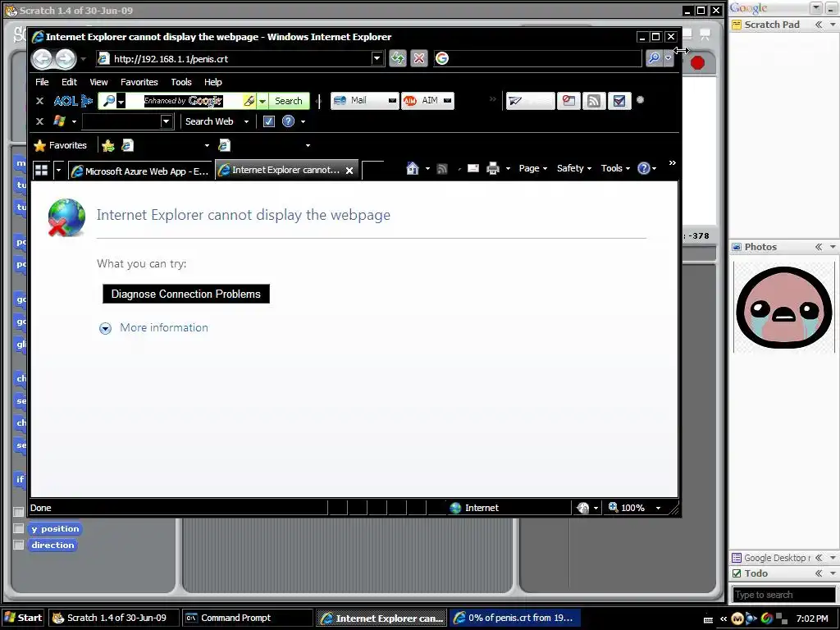The width and height of the screenshot is (840, 630).
Task: Open a new blank tab
Action: (x=373, y=170)
